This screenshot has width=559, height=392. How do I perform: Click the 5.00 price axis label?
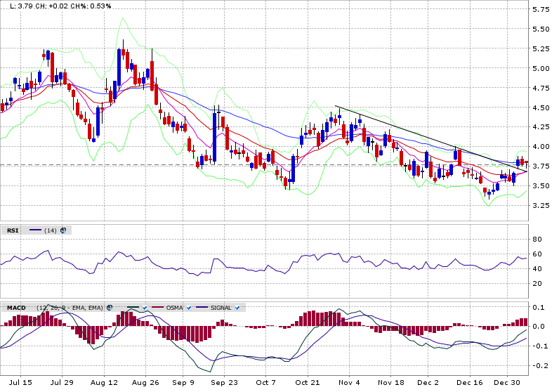pyautogui.click(x=540, y=68)
